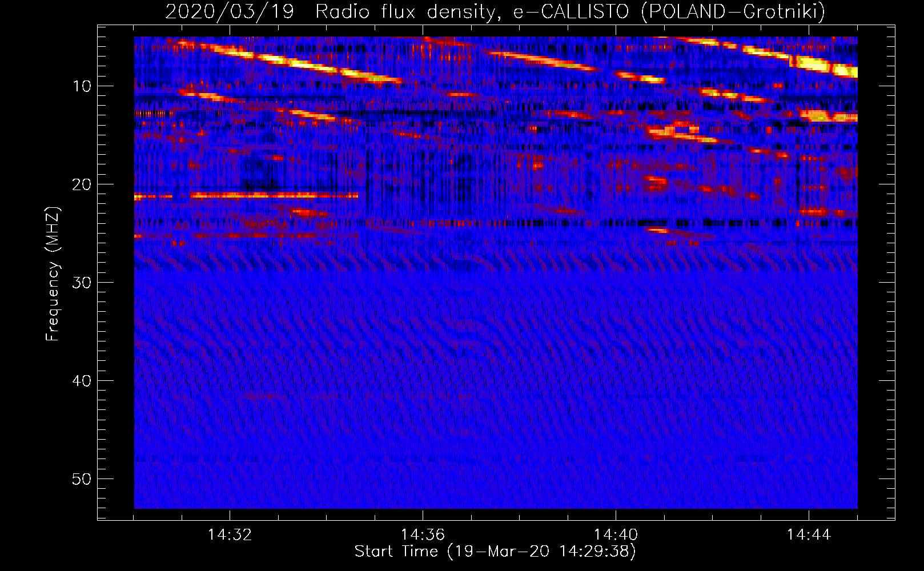Click the 14:36 time tick label
Screen dimensions: 924x571
point(423,535)
